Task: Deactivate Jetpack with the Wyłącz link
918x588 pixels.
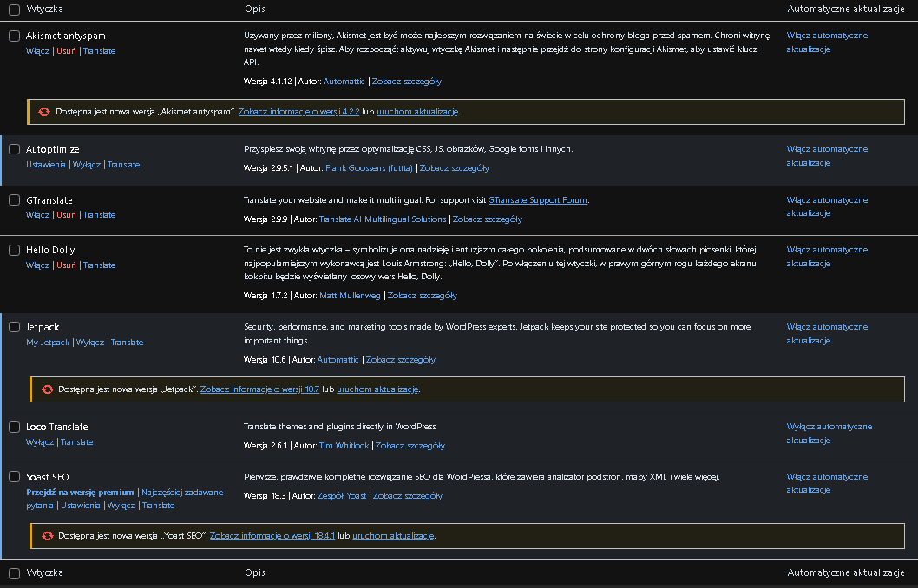Action: click(x=90, y=343)
